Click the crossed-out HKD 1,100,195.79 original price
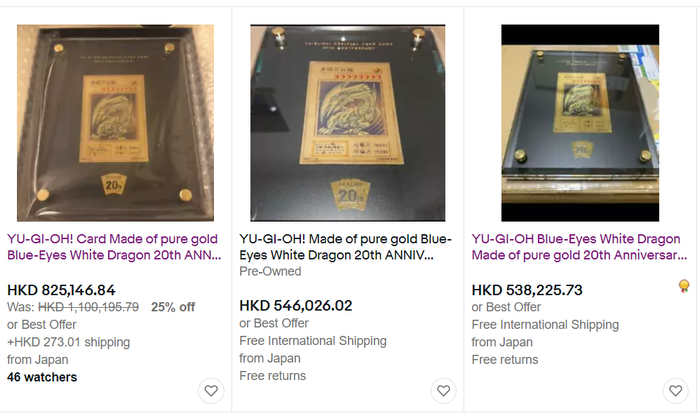 click(x=88, y=307)
